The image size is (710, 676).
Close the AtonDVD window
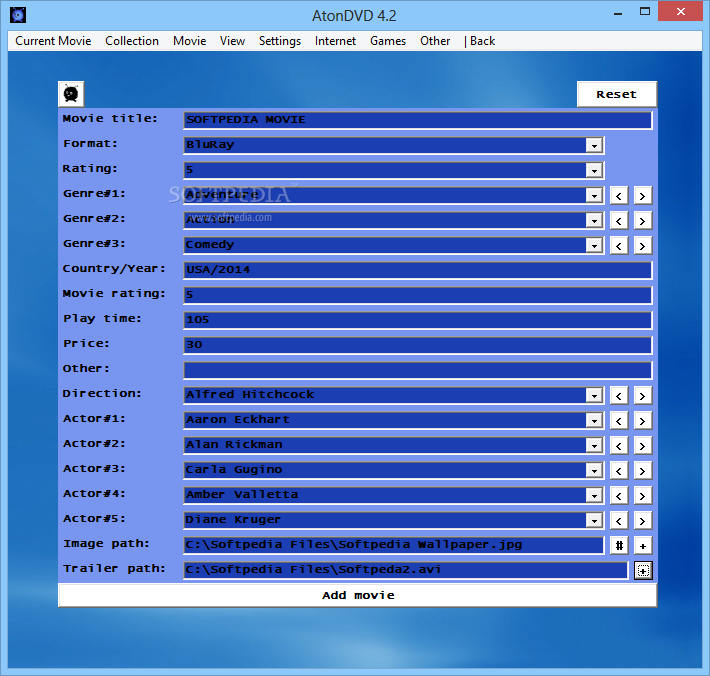[681, 11]
